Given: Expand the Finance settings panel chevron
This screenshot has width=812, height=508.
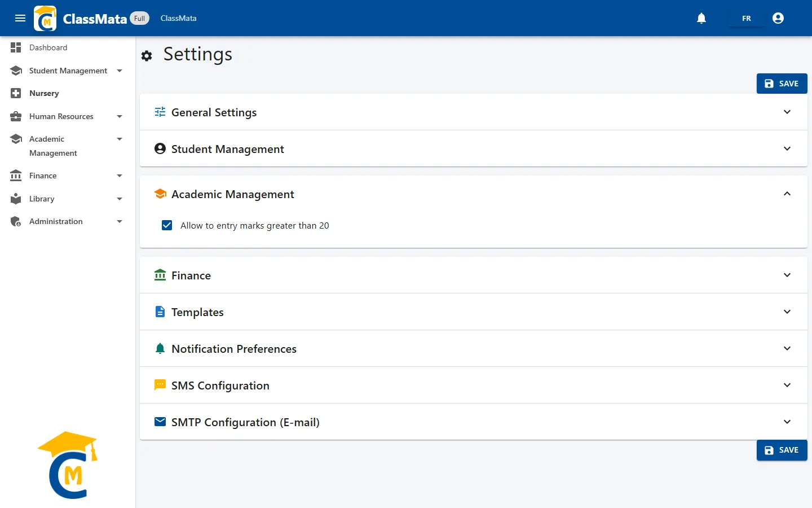Looking at the screenshot, I should pos(787,275).
